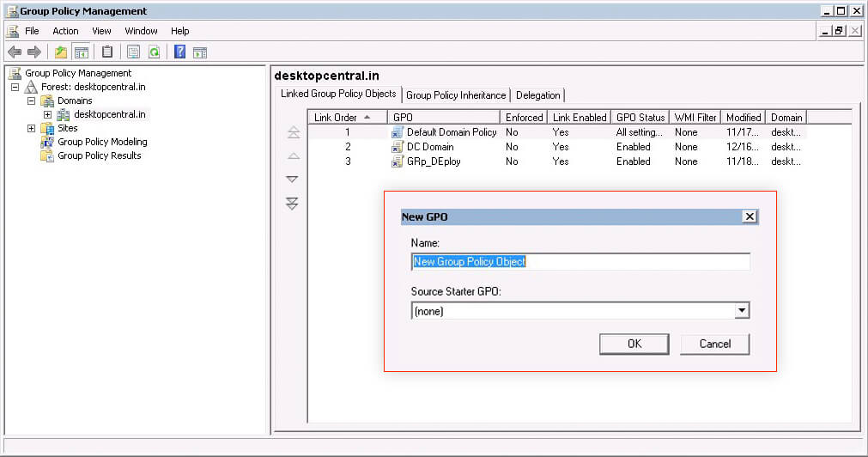The height and width of the screenshot is (457, 868).
Task: Open the Source Starter GPO dropdown
Action: click(x=742, y=311)
